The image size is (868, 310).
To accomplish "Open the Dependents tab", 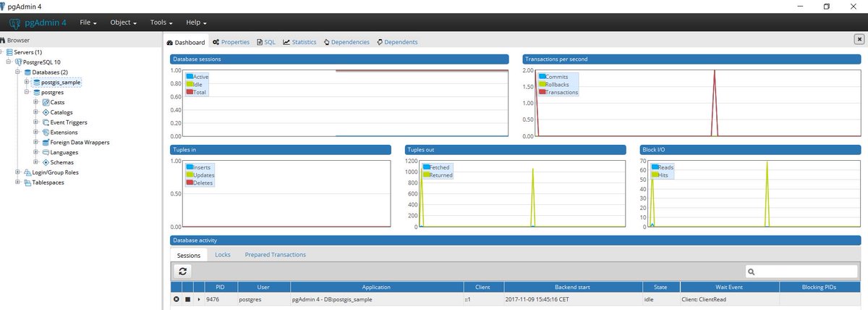I will 397,42.
